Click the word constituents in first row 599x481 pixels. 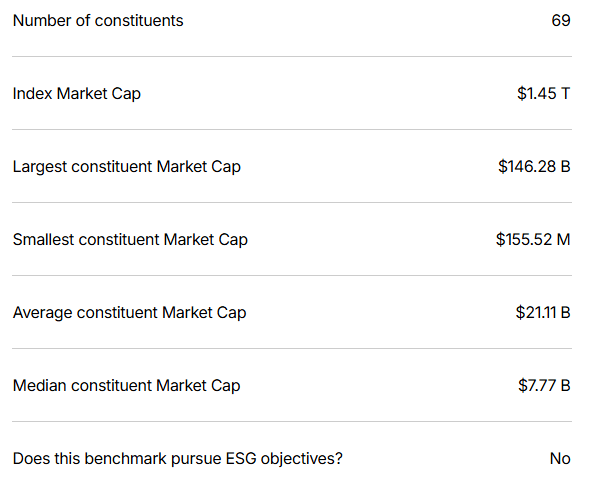(139, 21)
